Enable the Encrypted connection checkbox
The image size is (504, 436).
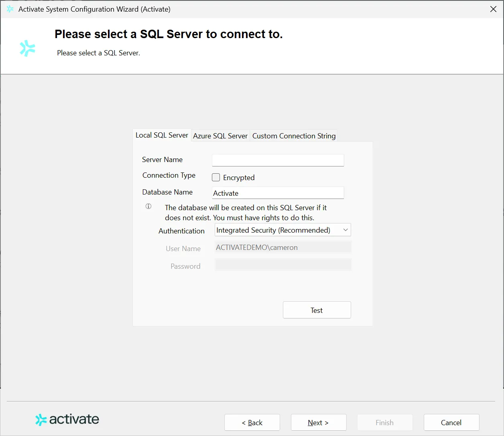point(216,177)
